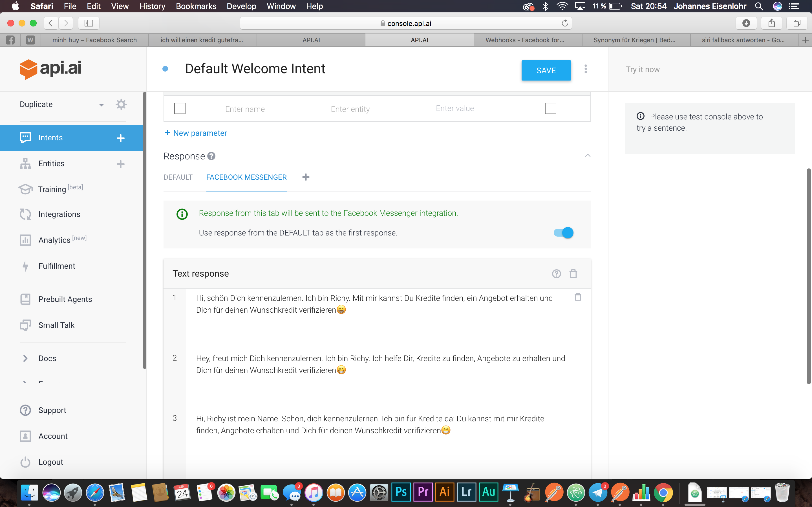Open the Bookmarks menu in menu bar
Image resolution: width=812 pixels, height=507 pixels.
196,6
